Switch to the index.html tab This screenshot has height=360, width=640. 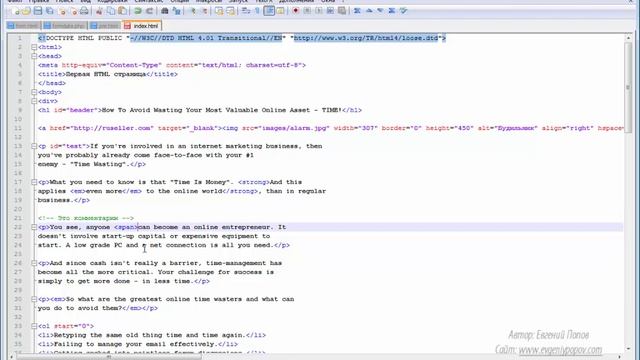pos(142,26)
